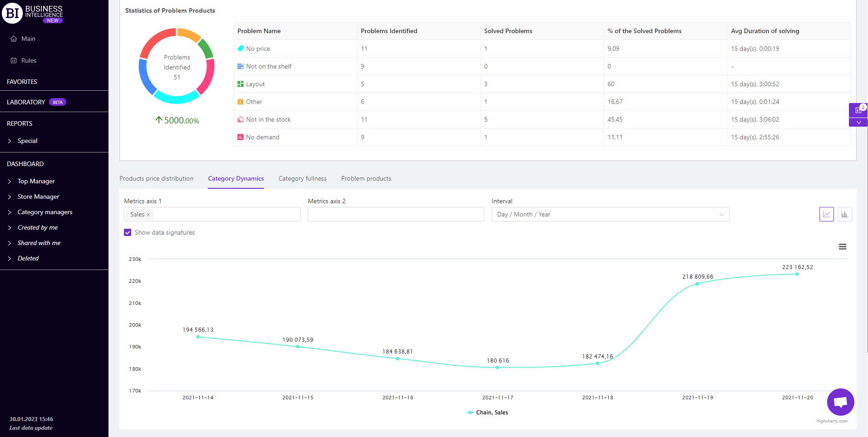Switch to Category fullness tab
Image resolution: width=868 pixels, height=437 pixels.
point(302,178)
